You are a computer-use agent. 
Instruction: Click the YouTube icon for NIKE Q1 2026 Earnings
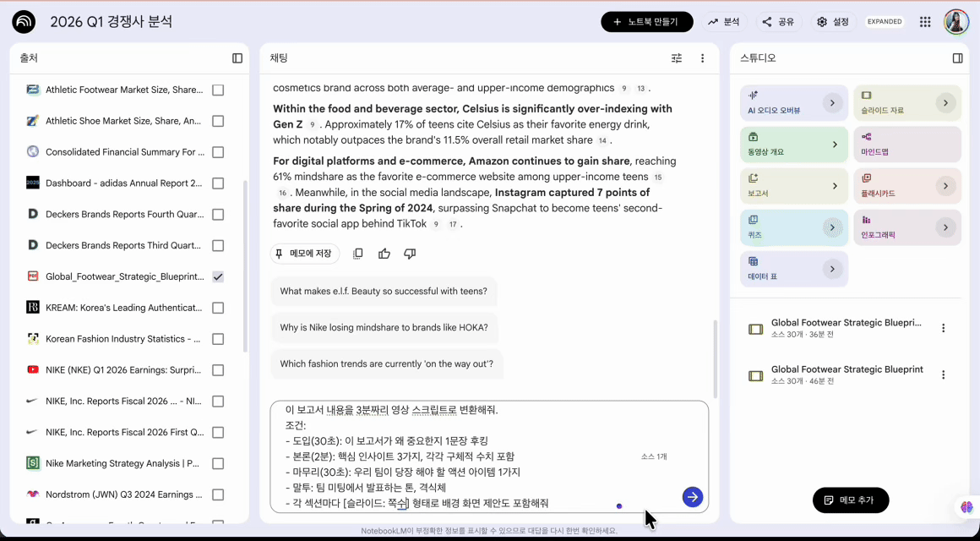(32, 370)
